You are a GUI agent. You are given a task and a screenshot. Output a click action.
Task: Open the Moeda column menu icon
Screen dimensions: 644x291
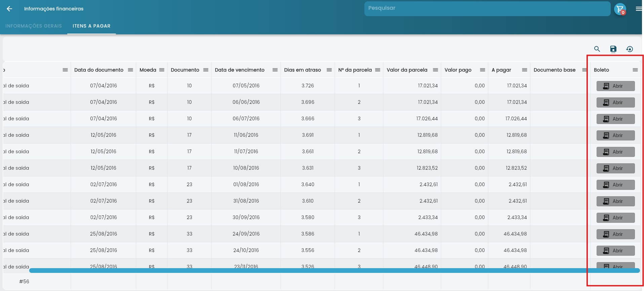(x=162, y=70)
